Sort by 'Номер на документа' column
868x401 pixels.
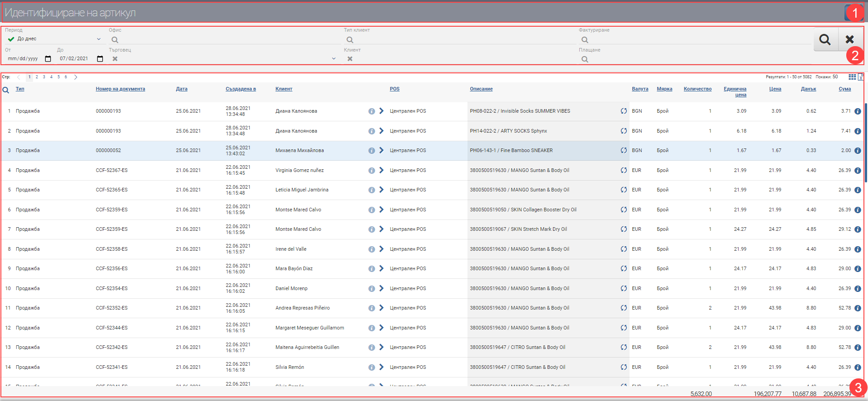click(x=120, y=89)
